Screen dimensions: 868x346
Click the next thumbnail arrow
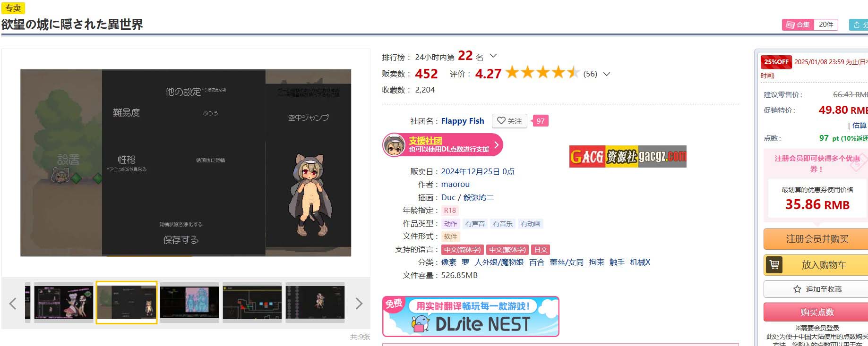359,304
